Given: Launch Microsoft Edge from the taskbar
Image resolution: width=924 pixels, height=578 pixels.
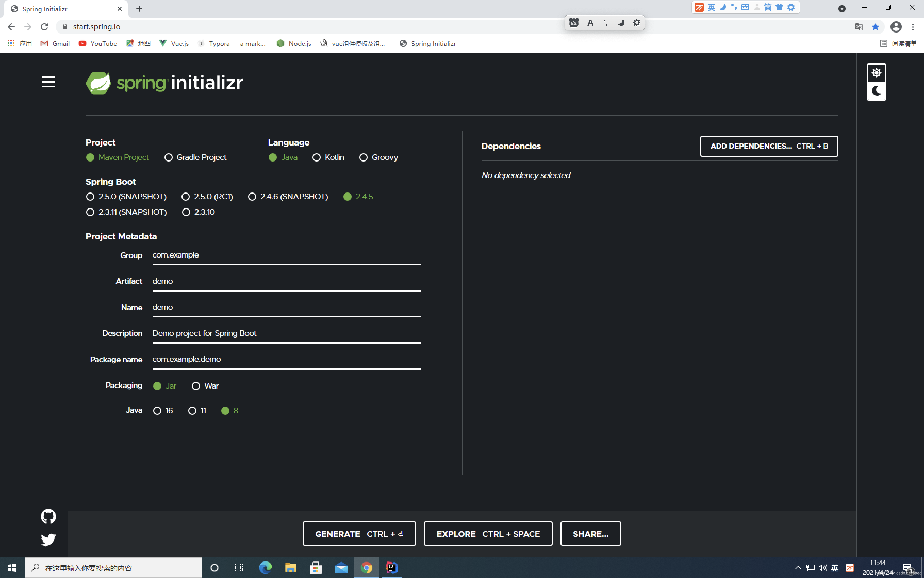Looking at the screenshot, I should [x=265, y=568].
